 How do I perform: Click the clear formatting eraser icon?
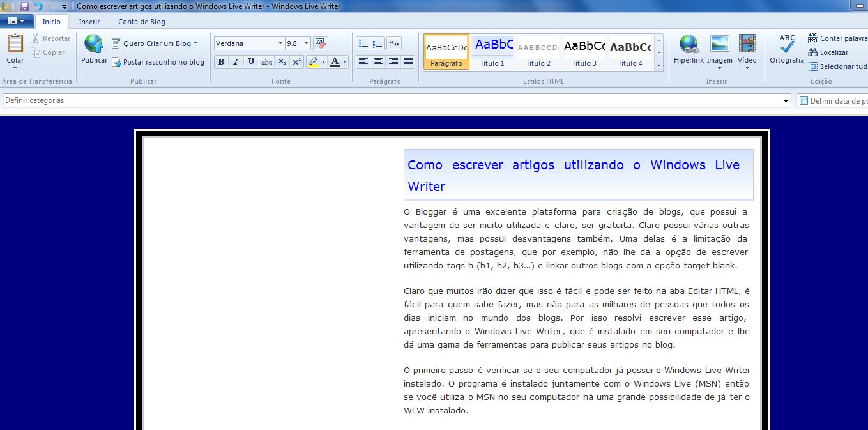(x=321, y=43)
